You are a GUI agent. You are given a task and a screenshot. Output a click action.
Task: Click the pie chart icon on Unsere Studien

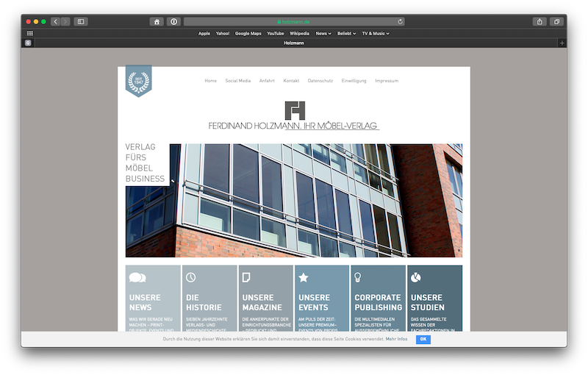click(x=415, y=277)
